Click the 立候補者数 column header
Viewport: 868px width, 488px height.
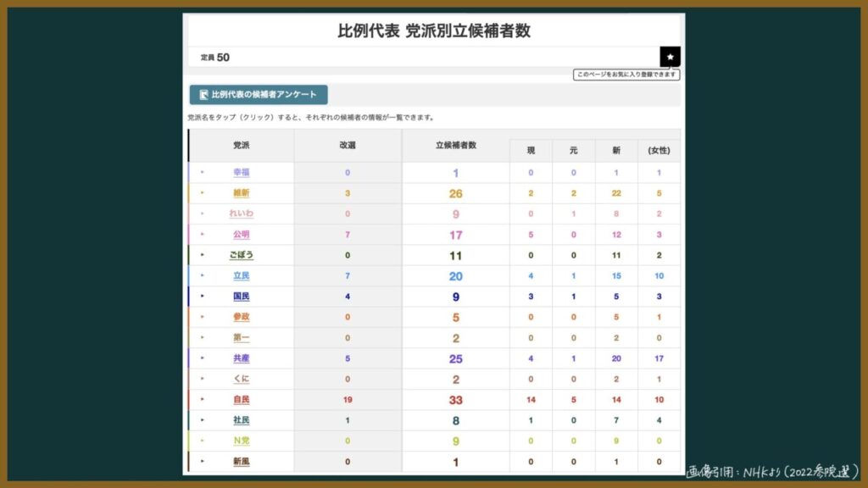(x=456, y=146)
